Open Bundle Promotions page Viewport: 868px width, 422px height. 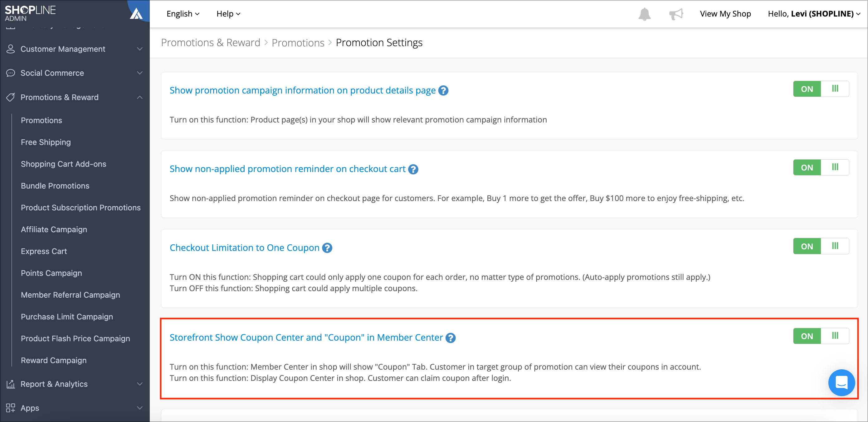[x=55, y=186]
